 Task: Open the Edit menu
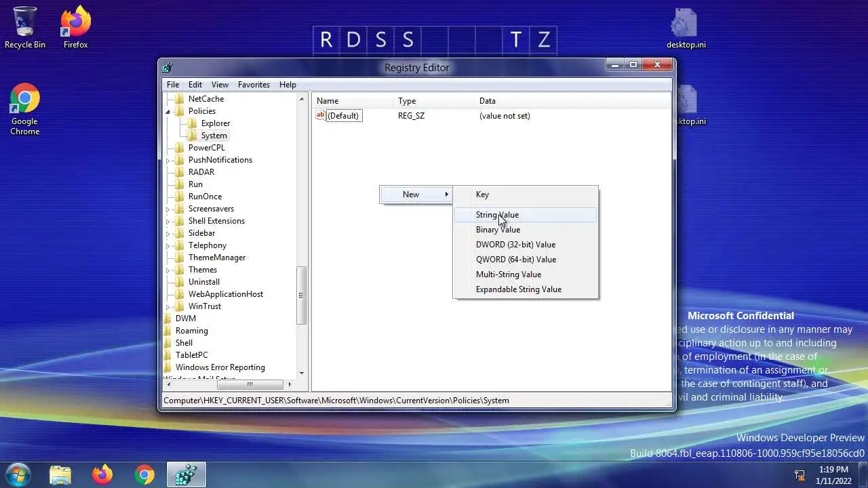click(x=195, y=85)
